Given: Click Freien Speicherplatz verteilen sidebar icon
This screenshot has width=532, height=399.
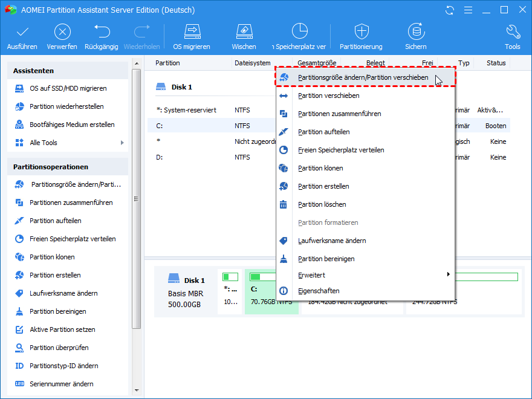Looking at the screenshot, I should [x=19, y=239].
